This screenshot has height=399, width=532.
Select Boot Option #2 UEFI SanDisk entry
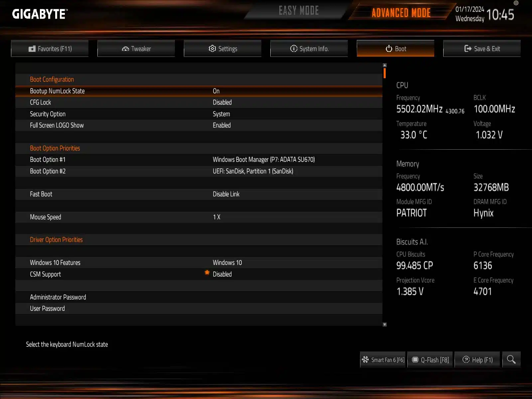[x=253, y=171]
